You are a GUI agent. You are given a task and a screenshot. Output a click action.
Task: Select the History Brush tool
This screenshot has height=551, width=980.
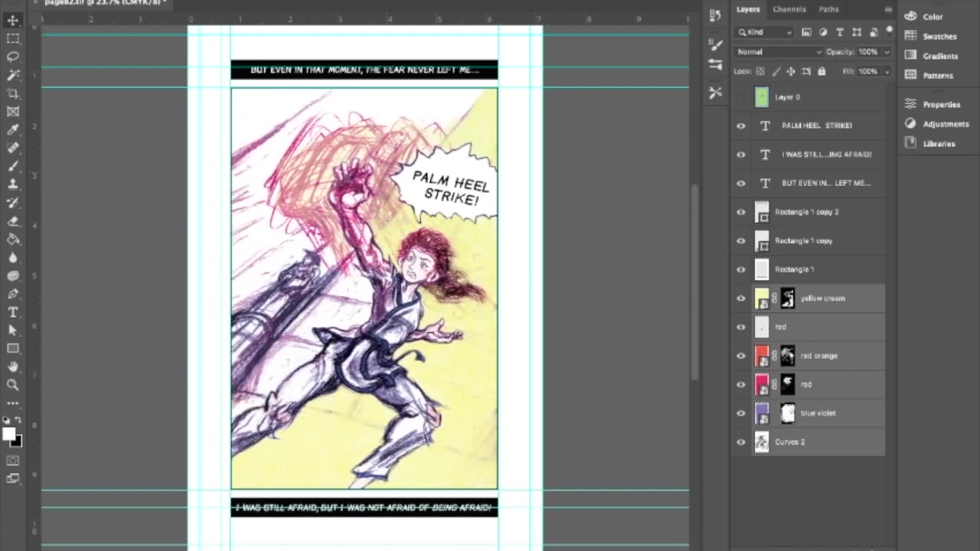(13, 203)
